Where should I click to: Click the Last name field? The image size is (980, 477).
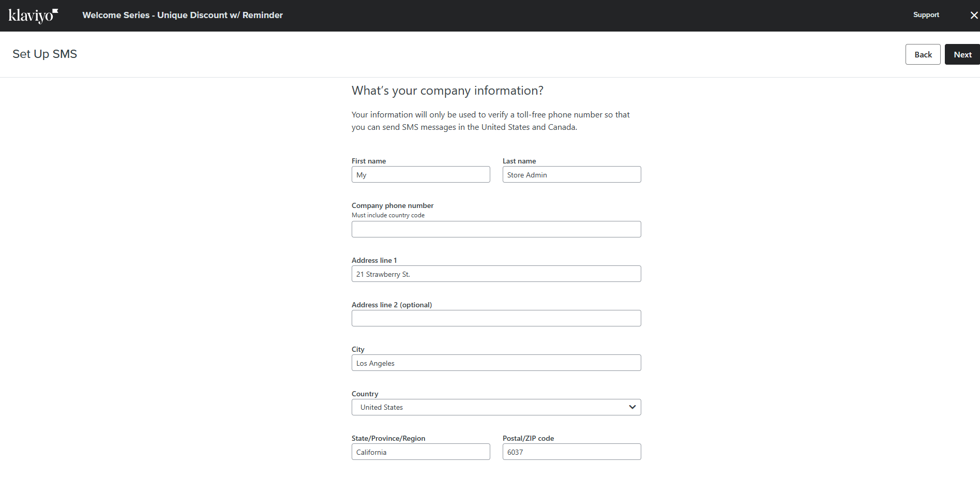571,174
